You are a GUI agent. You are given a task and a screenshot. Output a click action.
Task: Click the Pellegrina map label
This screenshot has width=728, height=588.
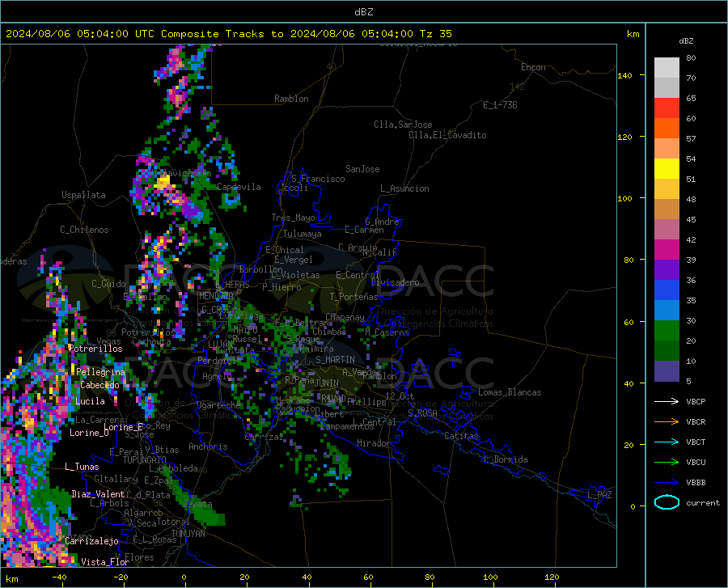tap(101, 372)
